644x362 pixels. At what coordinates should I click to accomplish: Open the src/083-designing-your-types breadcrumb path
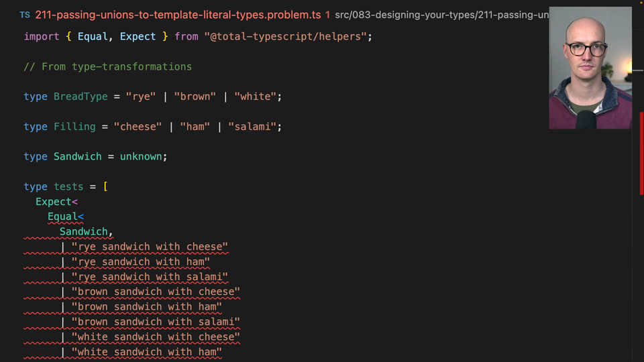(443, 14)
